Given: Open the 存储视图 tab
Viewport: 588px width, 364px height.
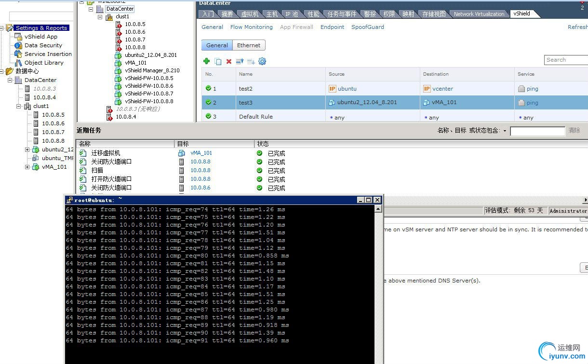Looking at the screenshot, I should tap(434, 14).
